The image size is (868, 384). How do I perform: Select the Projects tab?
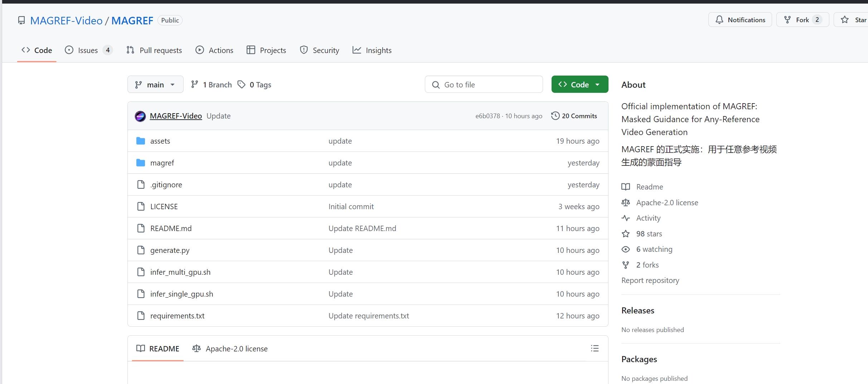tap(266, 50)
